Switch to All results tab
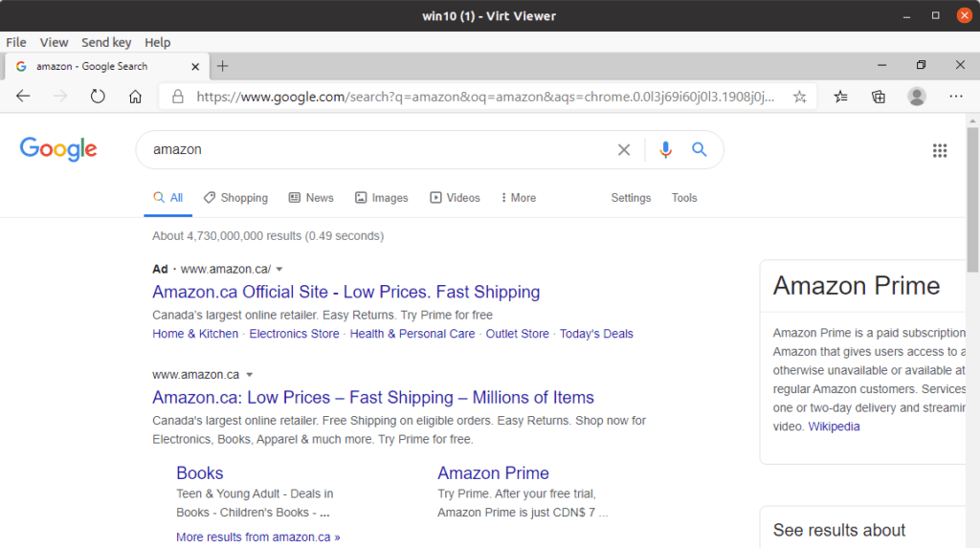This screenshot has width=980, height=548. 168,197
